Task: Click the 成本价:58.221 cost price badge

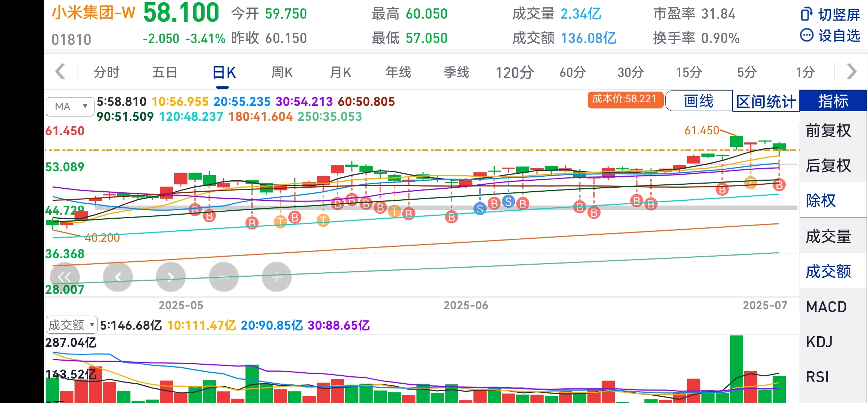Action: (x=625, y=99)
